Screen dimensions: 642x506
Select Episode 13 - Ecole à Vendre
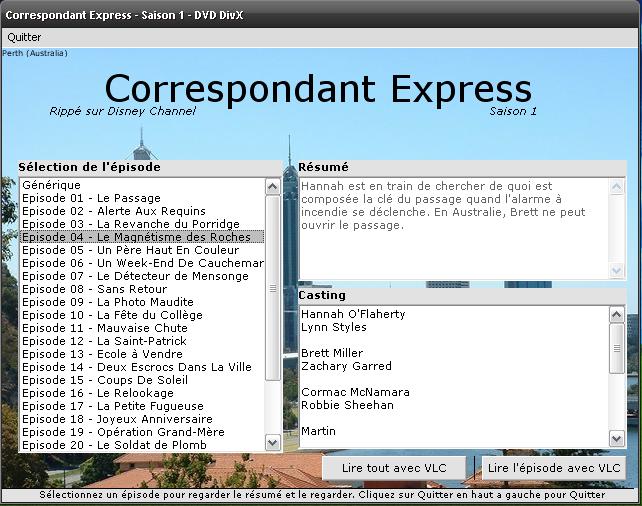[x=142, y=354]
